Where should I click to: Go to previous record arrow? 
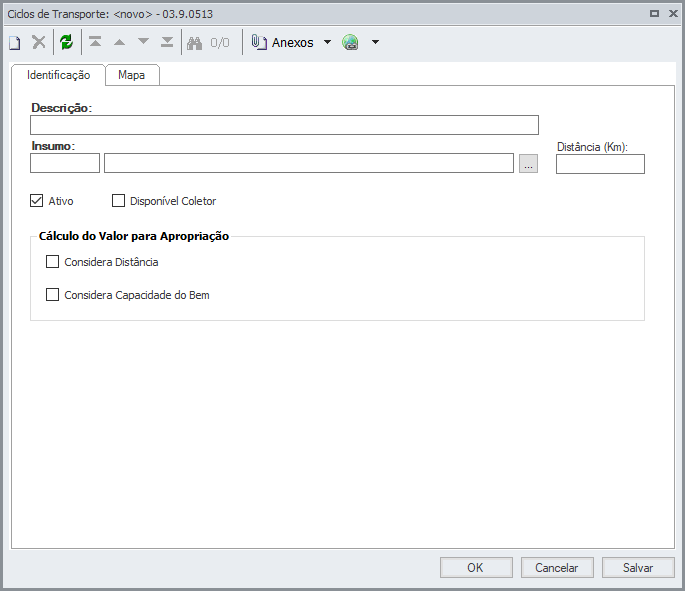[119, 42]
